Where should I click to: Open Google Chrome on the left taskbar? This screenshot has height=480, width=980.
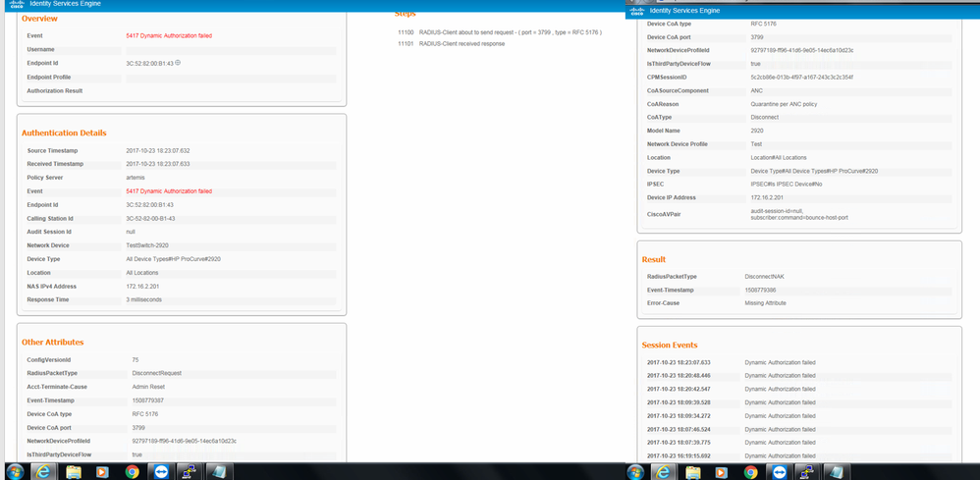tap(132, 472)
